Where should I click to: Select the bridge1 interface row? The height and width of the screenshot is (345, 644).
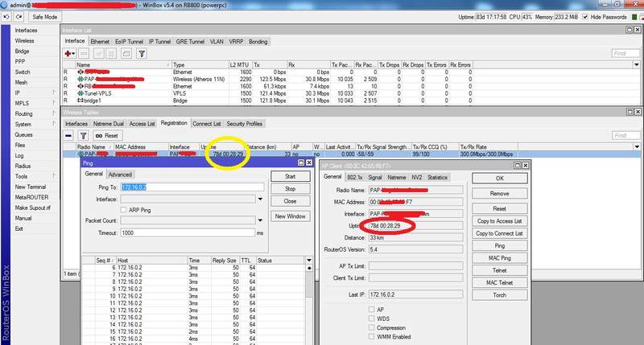(x=267, y=101)
